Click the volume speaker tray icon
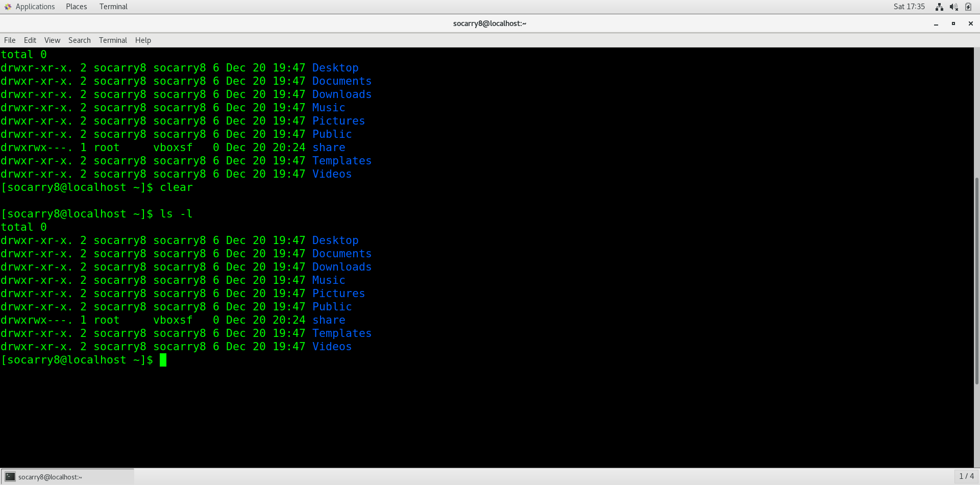Screen dimensions: 980x485 point(953,7)
